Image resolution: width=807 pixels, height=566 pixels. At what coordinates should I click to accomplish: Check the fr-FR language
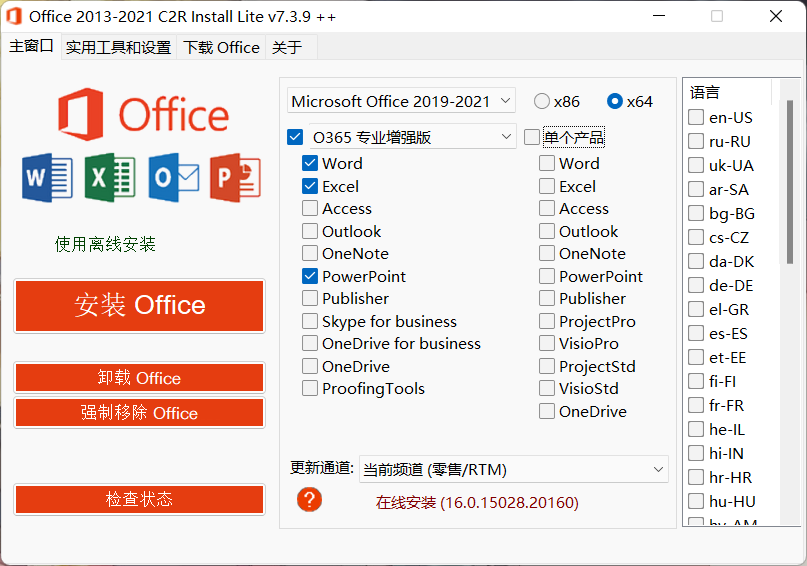click(x=696, y=405)
